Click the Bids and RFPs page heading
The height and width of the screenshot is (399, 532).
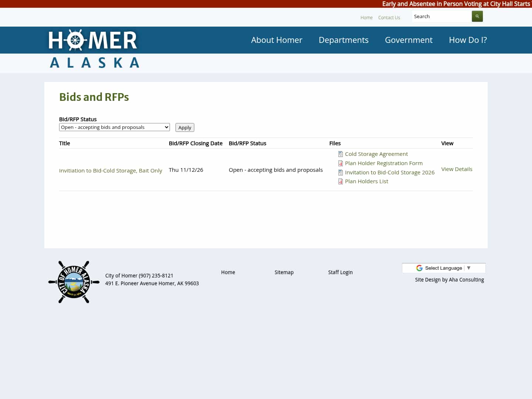click(x=94, y=97)
